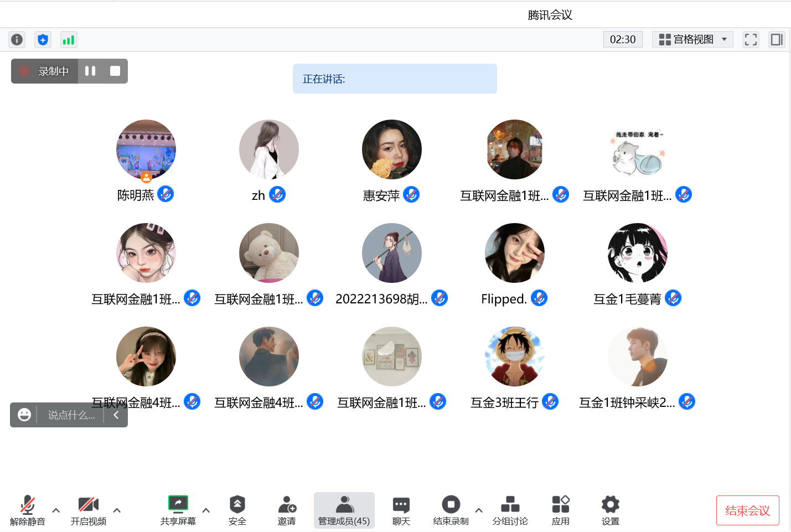This screenshot has height=532, width=791.
Task: Check green network signal bars
Action: tap(68, 40)
